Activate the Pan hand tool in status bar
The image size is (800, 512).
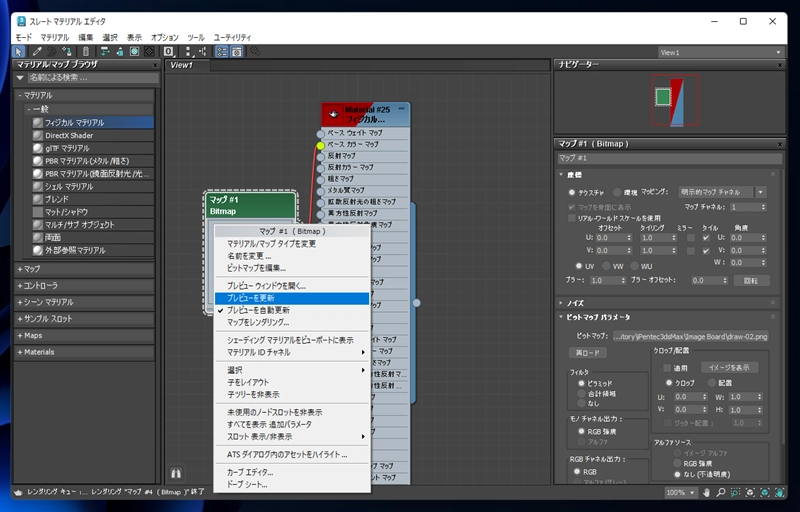pyautogui.click(x=706, y=493)
